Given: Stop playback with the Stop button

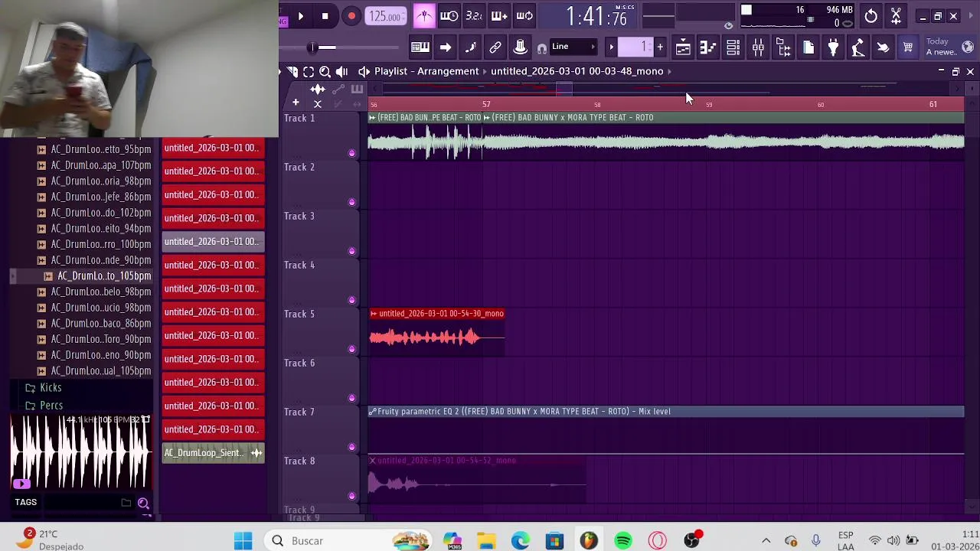Looking at the screenshot, I should tap(325, 16).
